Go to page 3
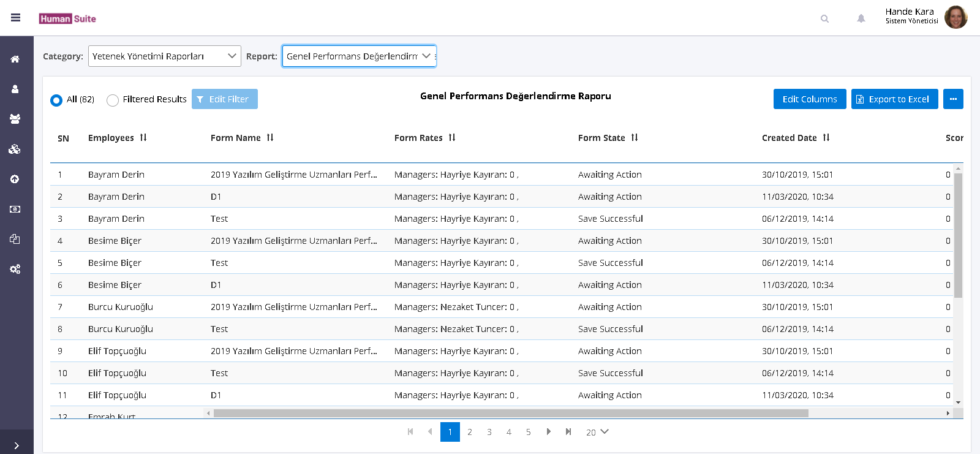 [489, 432]
